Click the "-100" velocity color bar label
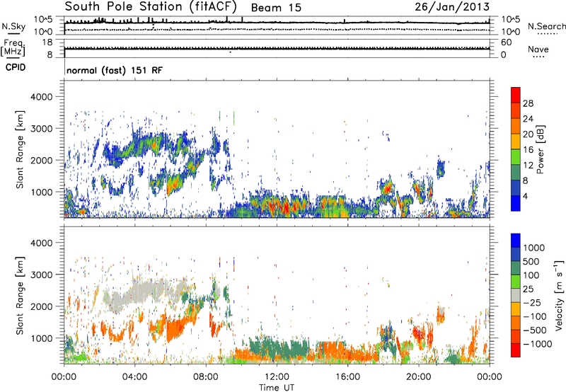Image resolution: width=566 pixels, height=392 pixels. point(535,316)
